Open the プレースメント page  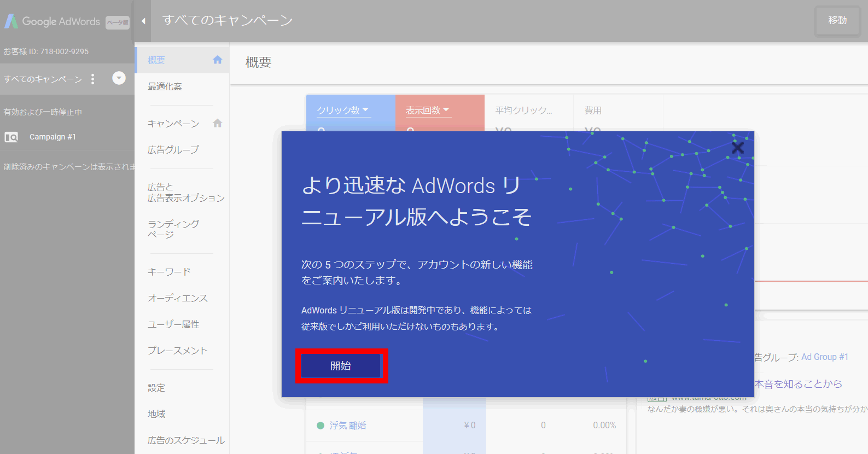point(178,351)
